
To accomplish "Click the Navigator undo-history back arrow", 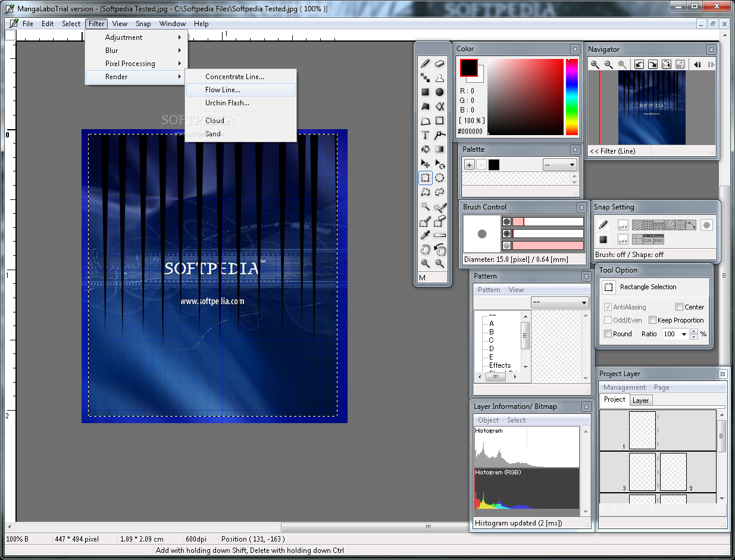I will [697, 64].
